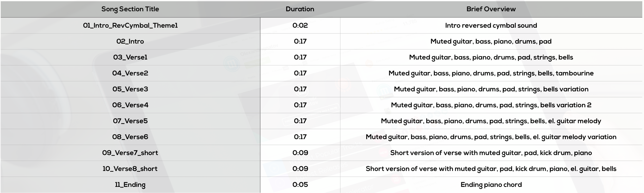This screenshot has height=193, width=644.
Task: Click the overview mentioning tambourine
Action: pos(491,73)
